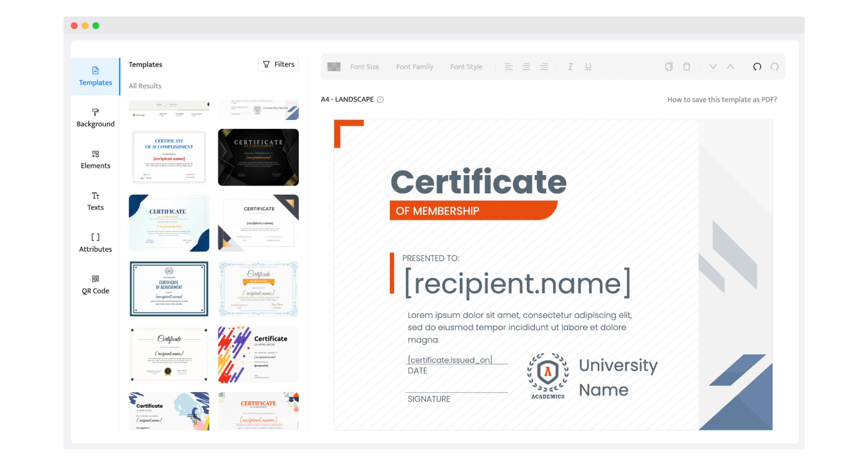This screenshot has width=868, height=466.
Task: Select the Academics shield logo on canvas
Action: 548,376
